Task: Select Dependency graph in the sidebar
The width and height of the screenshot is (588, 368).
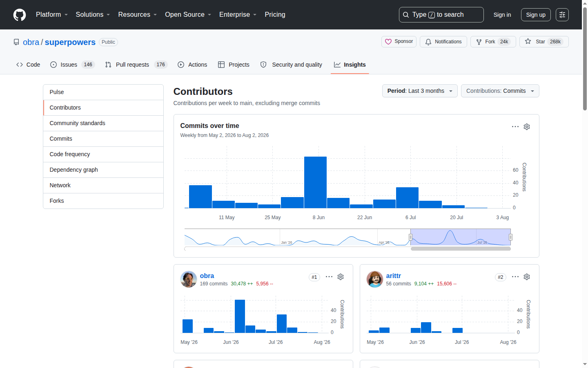Action: point(103,170)
